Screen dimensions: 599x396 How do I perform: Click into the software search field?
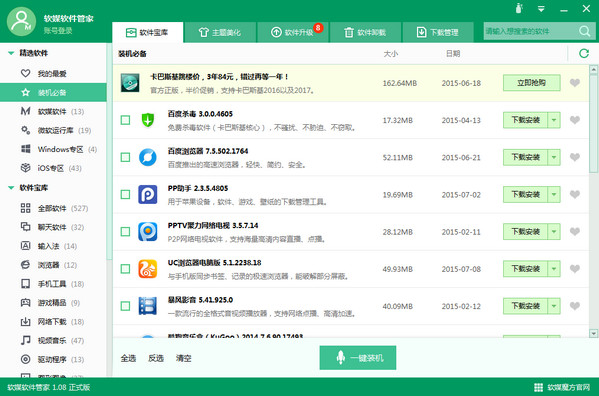click(531, 31)
